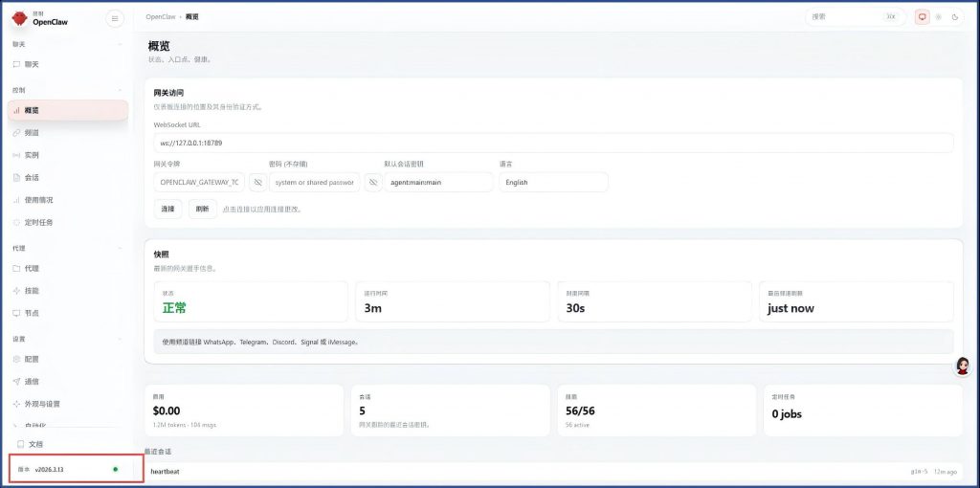Collapse sidebar with the hamburger menu icon

(x=115, y=18)
